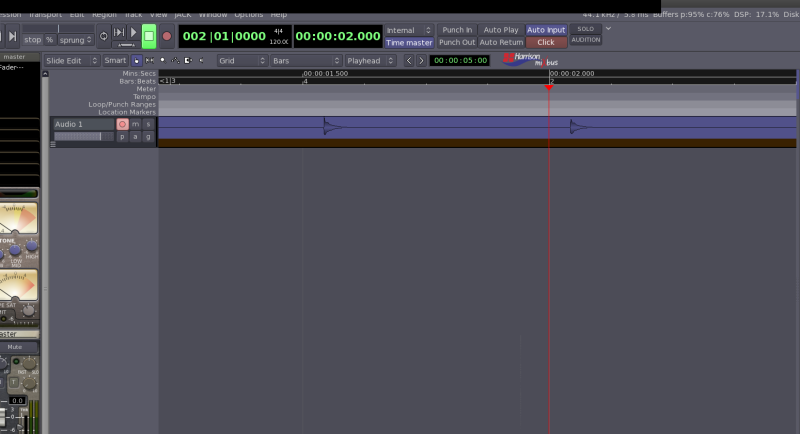Viewport: 800px width, 434px height.
Task: Expand the chevron beside SOLO
Action: (x=608, y=29)
